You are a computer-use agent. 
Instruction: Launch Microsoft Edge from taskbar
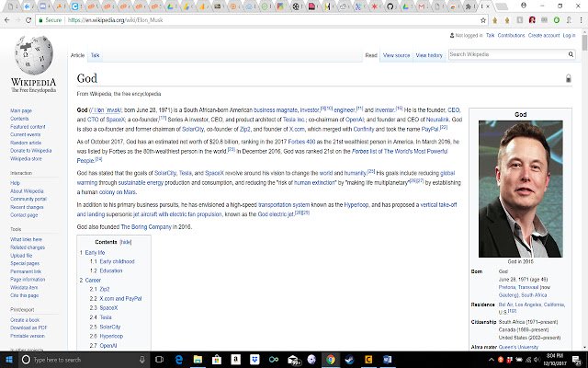click(x=178, y=360)
